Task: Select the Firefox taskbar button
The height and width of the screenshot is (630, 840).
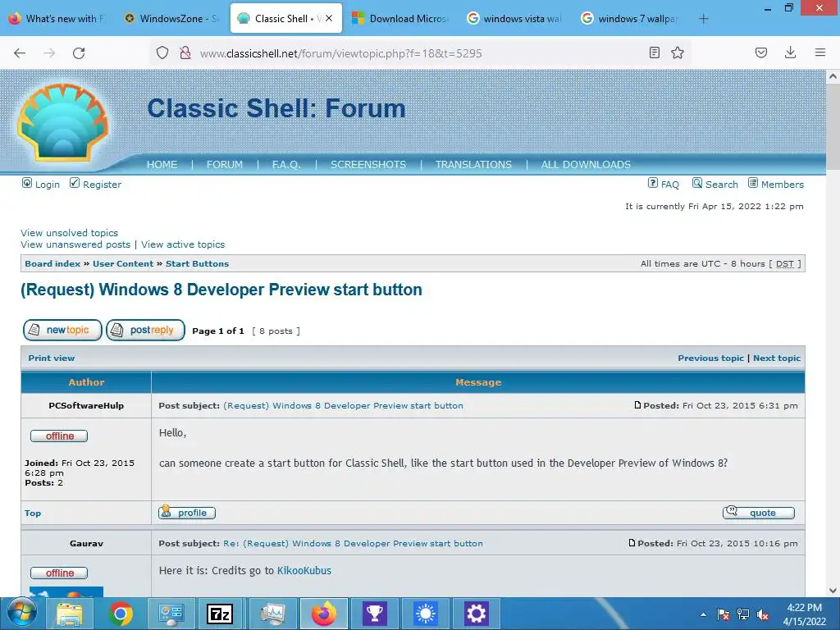Action: coord(323,614)
